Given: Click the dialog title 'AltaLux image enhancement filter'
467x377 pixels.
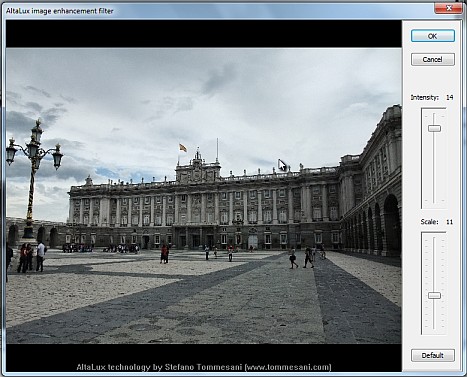Looking at the screenshot, I should (x=60, y=11).
